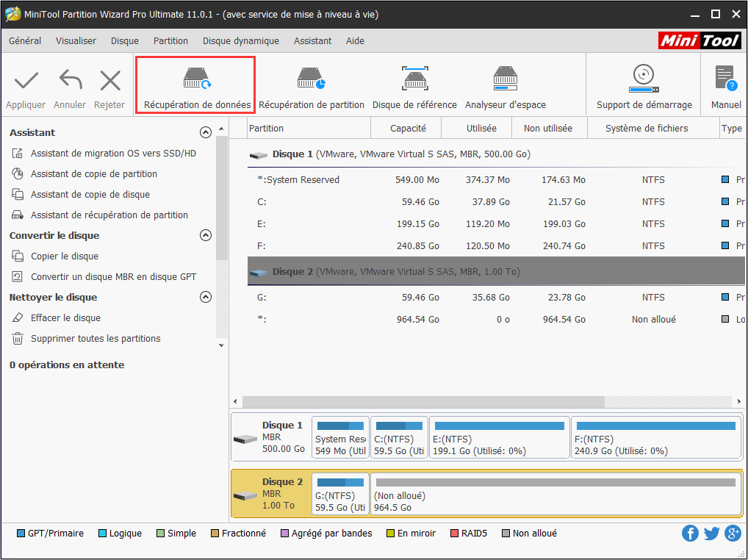This screenshot has height=560, width=748.
Task: Select the System Reserved partition row
Action: tap(496, 180)
